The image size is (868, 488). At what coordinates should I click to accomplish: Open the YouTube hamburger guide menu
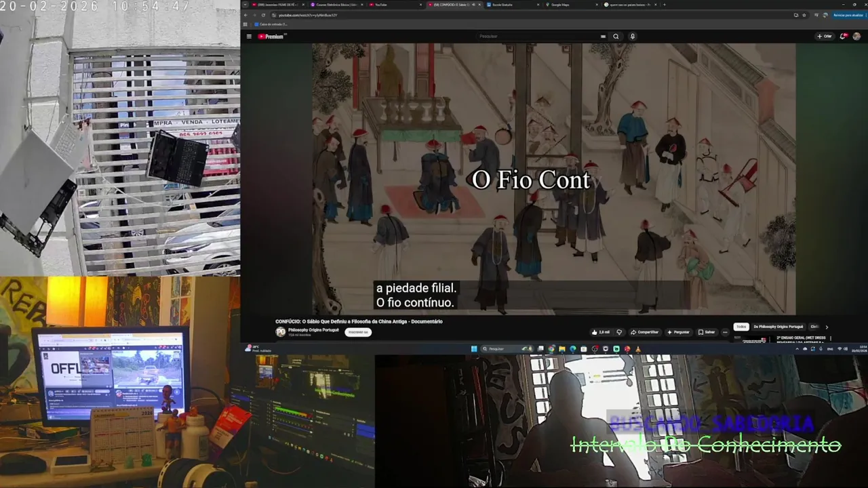[249, 37]
